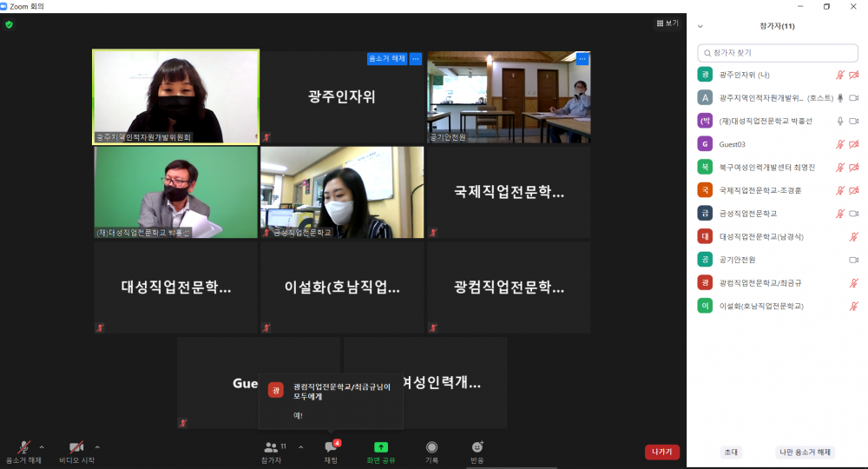Click the 초대 invite button

coord(731,452)
